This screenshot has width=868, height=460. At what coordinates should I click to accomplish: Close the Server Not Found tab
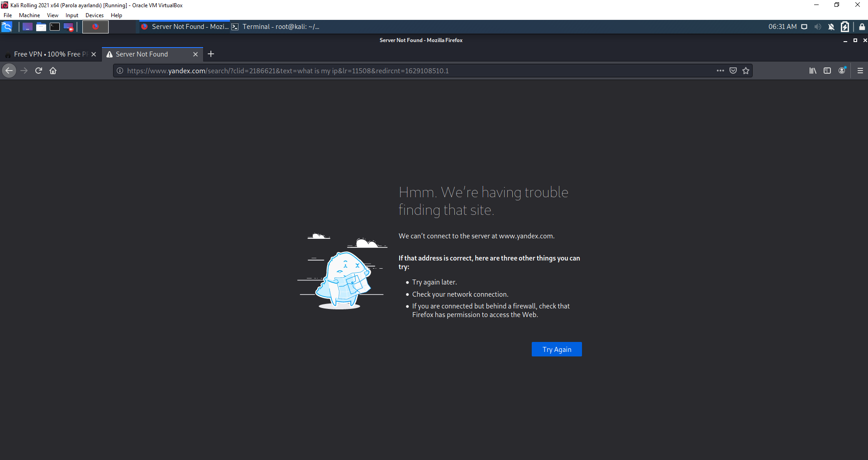196,54
